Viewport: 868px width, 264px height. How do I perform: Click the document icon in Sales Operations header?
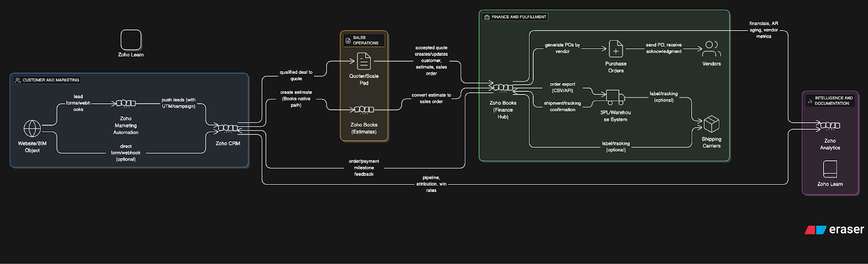(x=348, y=41)
